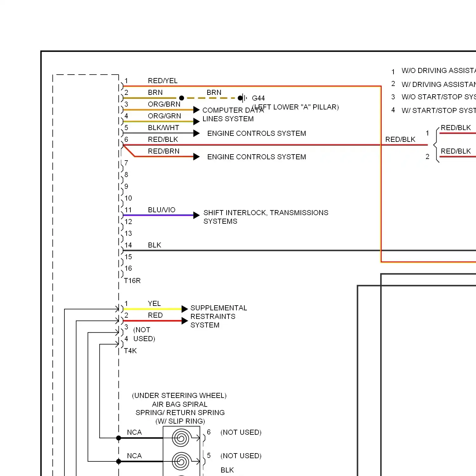Click the RED/YEL wire color label
The image size is (476, 476).
[x=162, y=81]
